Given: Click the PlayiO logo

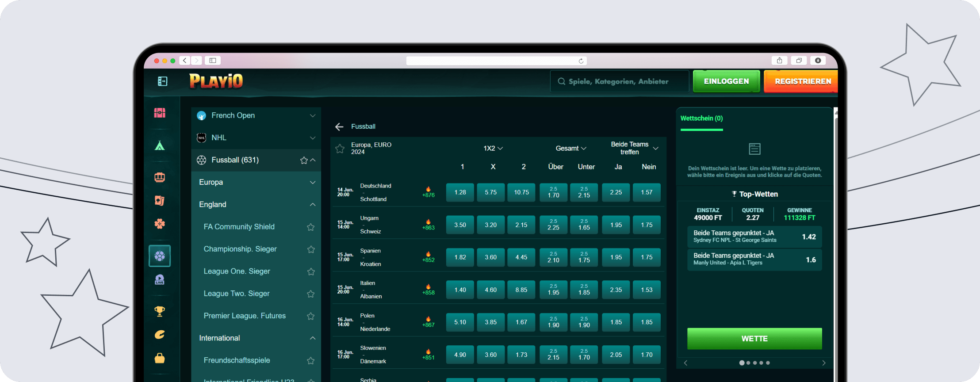Looking at the screenshot, I should pos(216,81).
